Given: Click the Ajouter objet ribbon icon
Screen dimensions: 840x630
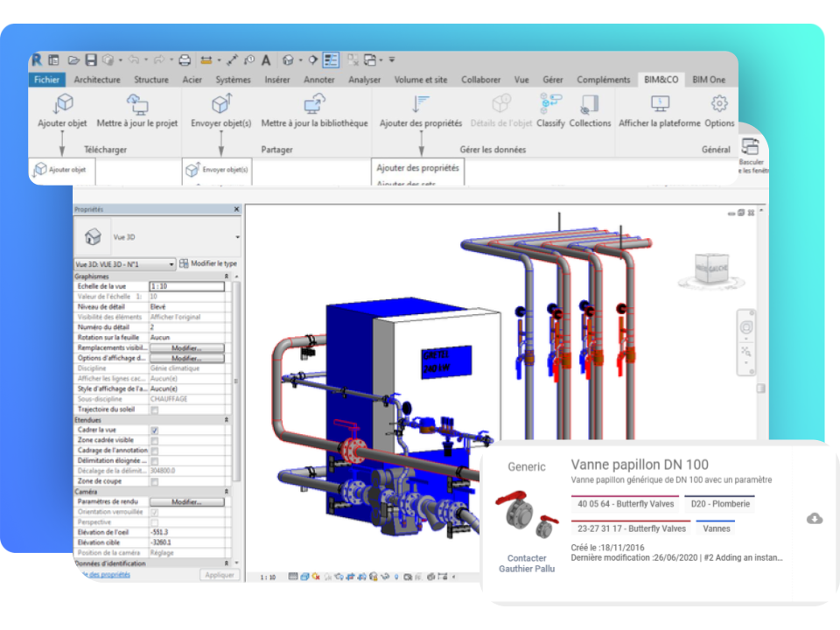Looking at the screenshot, I should (x=63, y=103).
